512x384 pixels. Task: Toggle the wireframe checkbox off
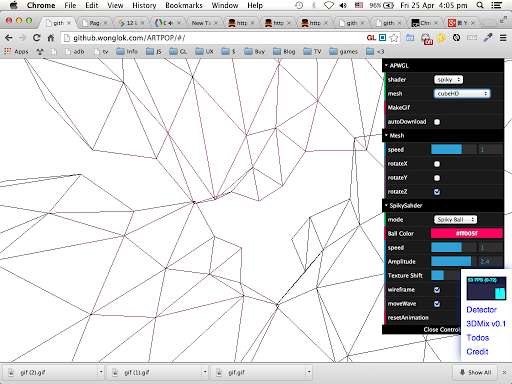[x=437, y=290]
